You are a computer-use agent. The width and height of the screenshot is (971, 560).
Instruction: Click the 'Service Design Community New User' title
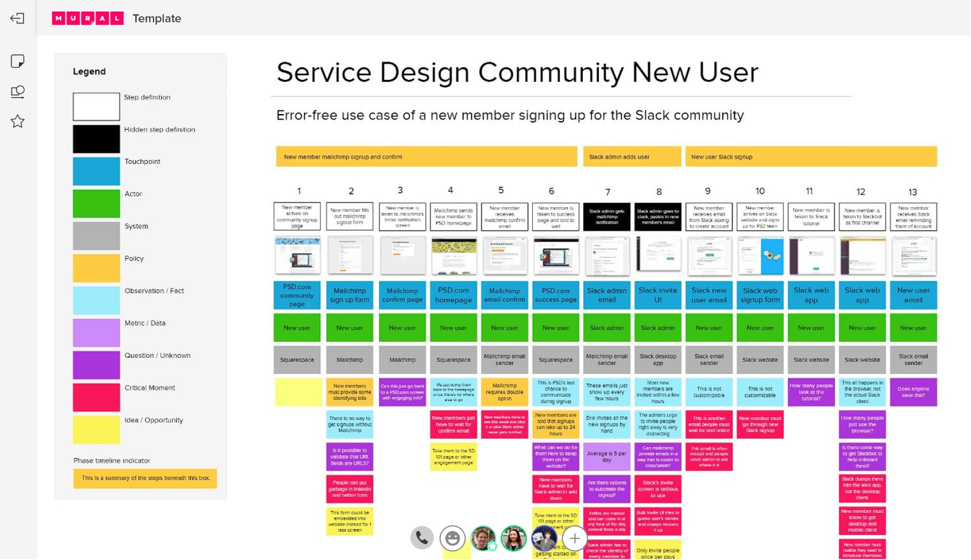click(x=517, y=73)
